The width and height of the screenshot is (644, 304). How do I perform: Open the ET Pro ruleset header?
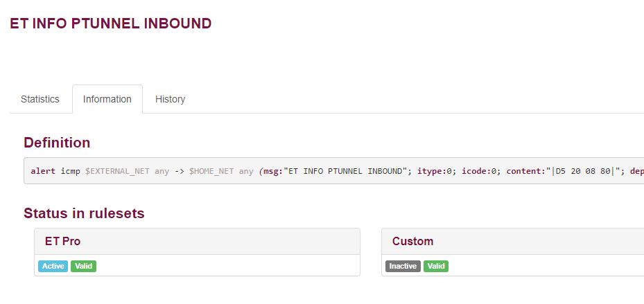click(x=197, y=241)
